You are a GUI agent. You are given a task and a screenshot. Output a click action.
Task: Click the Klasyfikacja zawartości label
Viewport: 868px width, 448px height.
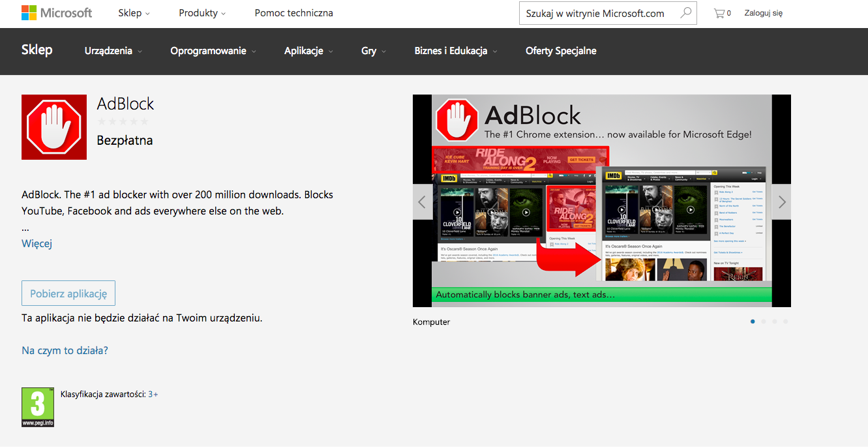[x=103, y=394]
